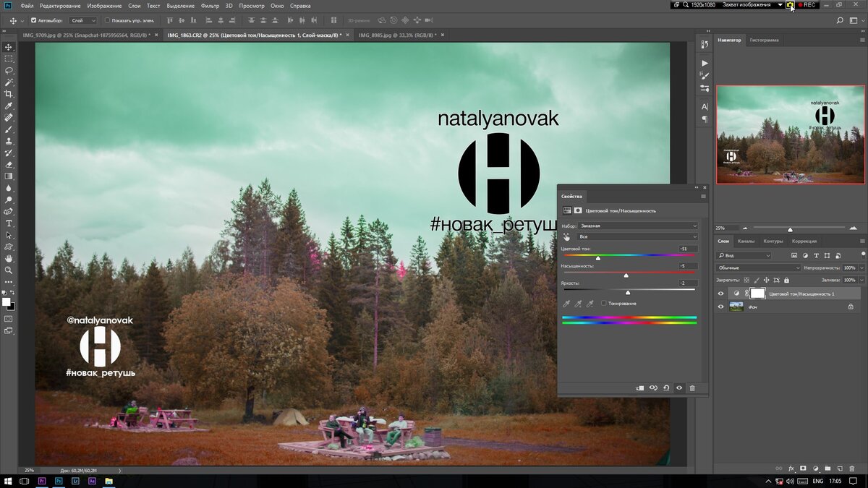
Task: Select the Brush tool in the left toolbar
Action: 9,129
